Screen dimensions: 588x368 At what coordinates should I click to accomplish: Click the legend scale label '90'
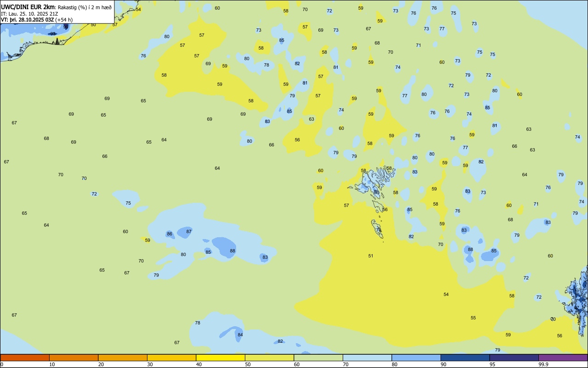(443, 364)
